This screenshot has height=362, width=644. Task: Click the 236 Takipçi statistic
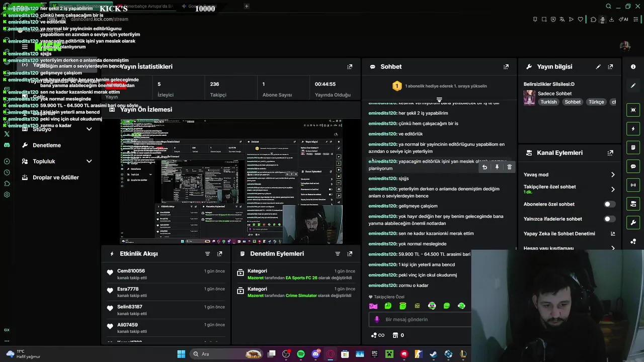coord(230,89)
